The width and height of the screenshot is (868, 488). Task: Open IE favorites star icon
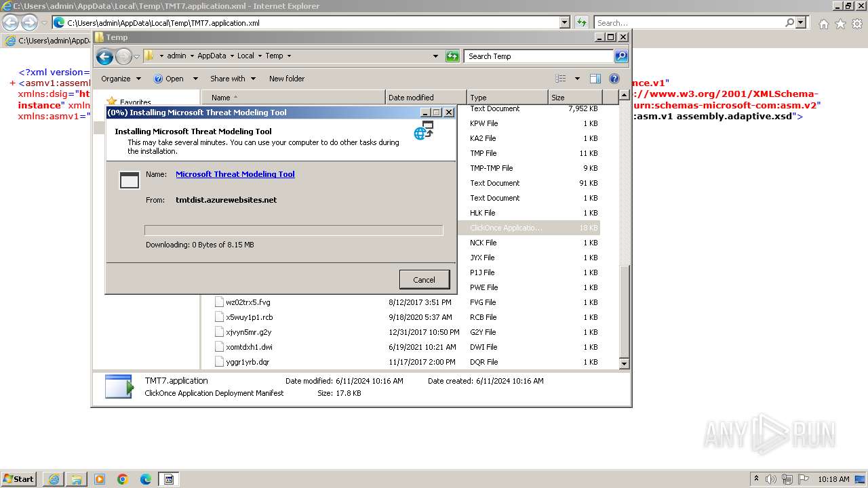pos(840,24)
